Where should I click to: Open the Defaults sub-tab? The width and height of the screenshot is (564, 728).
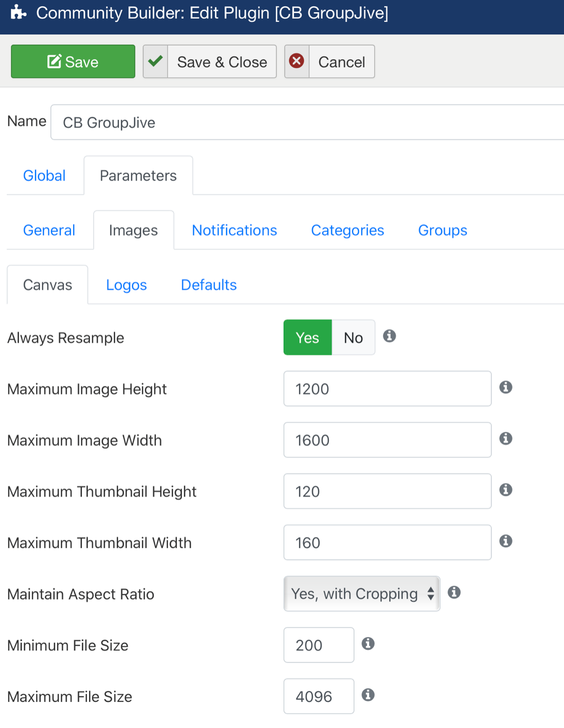click(x=209, y=285)
